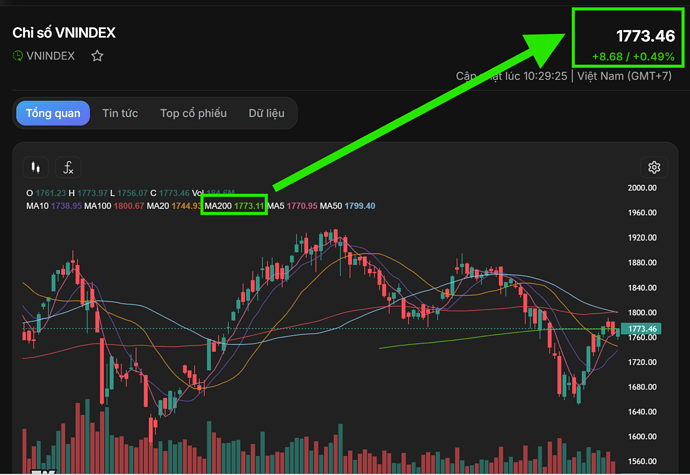The image size is (690, 475).
Task: Click the 1680.00 price axis label
Action: pos(642,387)
